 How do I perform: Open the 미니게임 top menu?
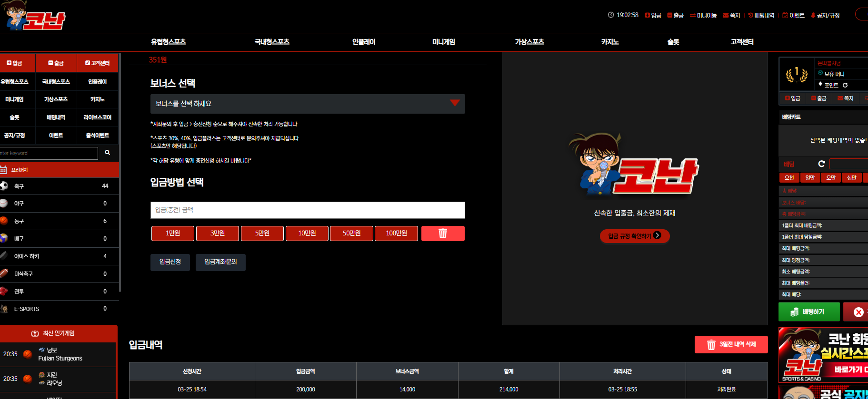click(443, 42)
